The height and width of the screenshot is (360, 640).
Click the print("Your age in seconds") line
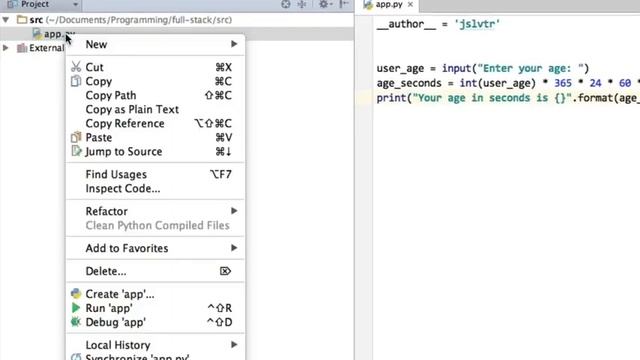pos(508,98)
